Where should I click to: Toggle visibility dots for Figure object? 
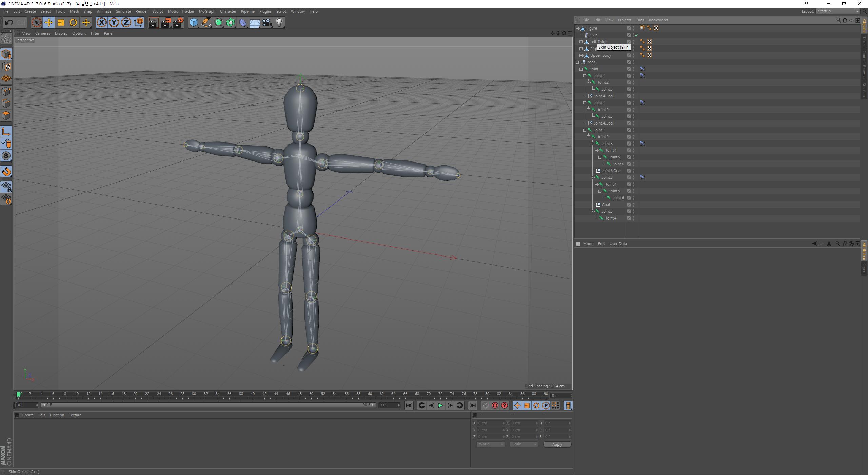633,28
